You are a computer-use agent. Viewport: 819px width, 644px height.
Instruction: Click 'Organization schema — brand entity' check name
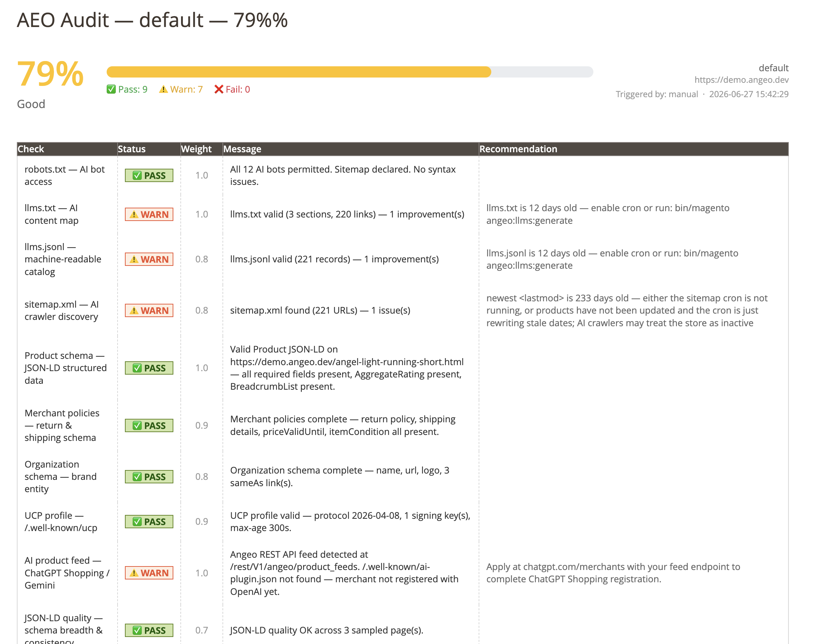(x=60, y=477)
